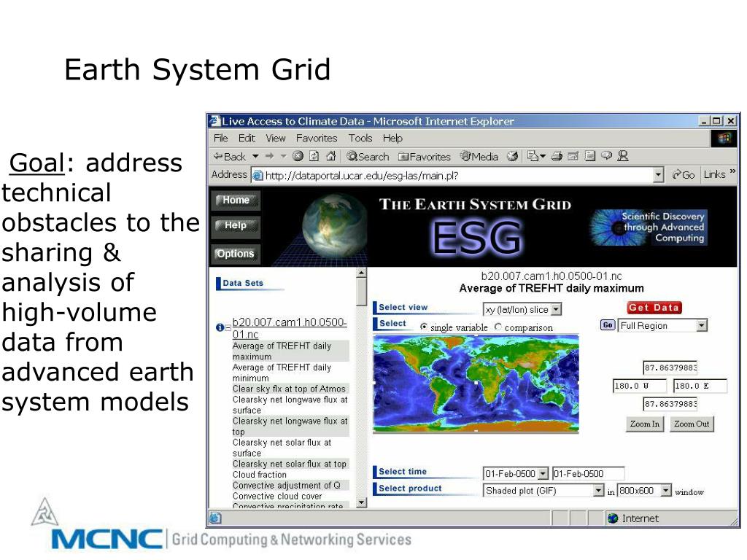
Task: Open the xy (lat/lon) slice view dropdown
Action: click(556, 309)
